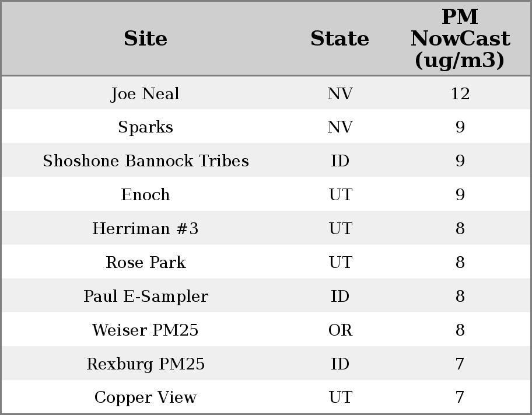The width and height of the screenshot is (532, 415).
Task: Click the Herriman #3 site cell
Action: (x=145, y=229)
